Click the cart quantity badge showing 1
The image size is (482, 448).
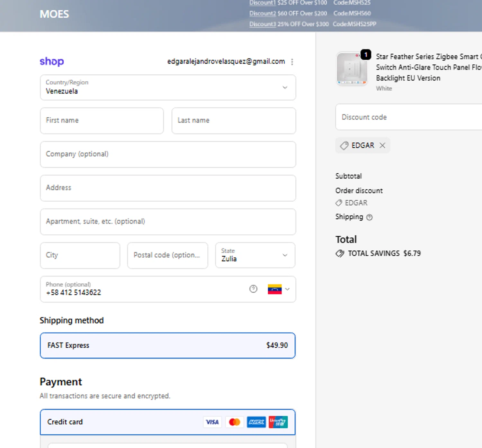[x=366, y=55]
